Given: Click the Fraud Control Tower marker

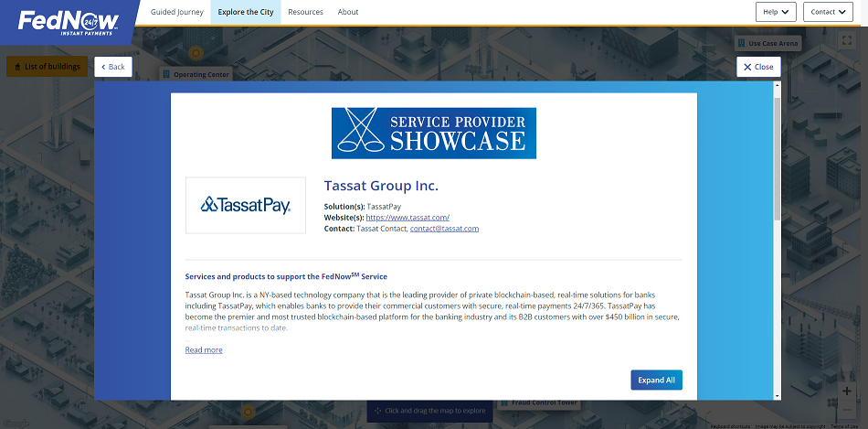Looking at the screenshot, I should (539, 402).
